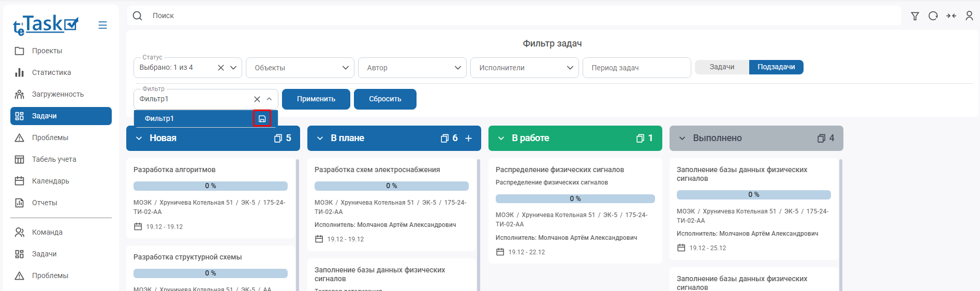Clear the Статус selection with X
This screenshot has width=980, height=291.
pyautogui.click(x=221, y=68)
